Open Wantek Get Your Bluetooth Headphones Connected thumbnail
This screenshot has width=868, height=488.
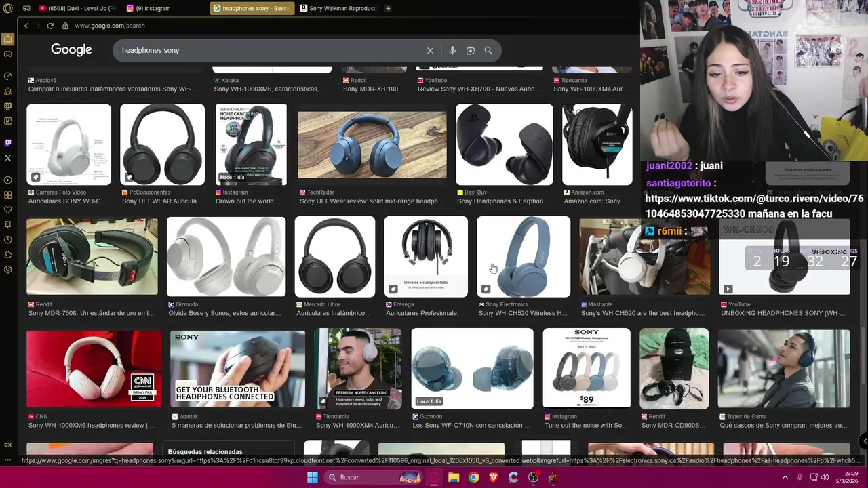(x=237, y=369)
